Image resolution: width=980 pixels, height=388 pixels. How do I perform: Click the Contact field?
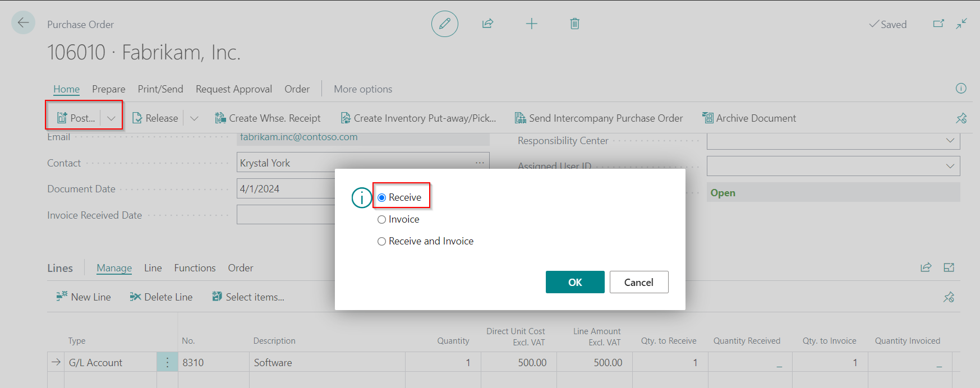(x=363, y=163)
